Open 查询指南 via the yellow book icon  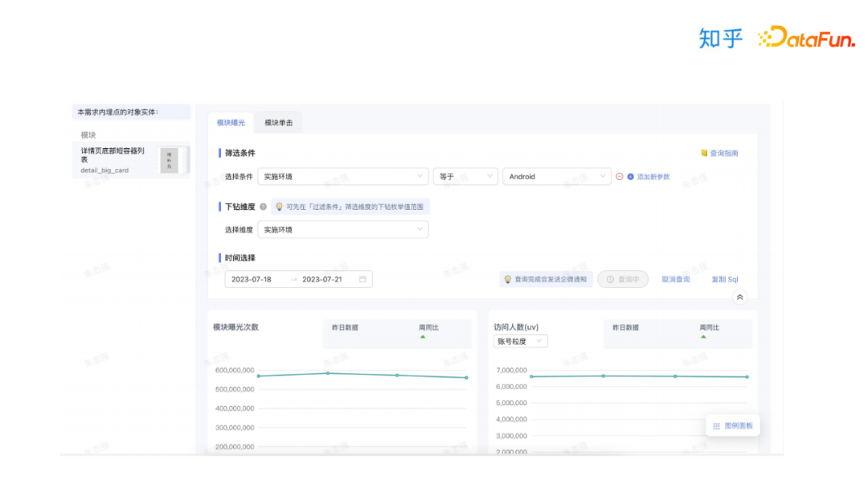tap(703, 154)
